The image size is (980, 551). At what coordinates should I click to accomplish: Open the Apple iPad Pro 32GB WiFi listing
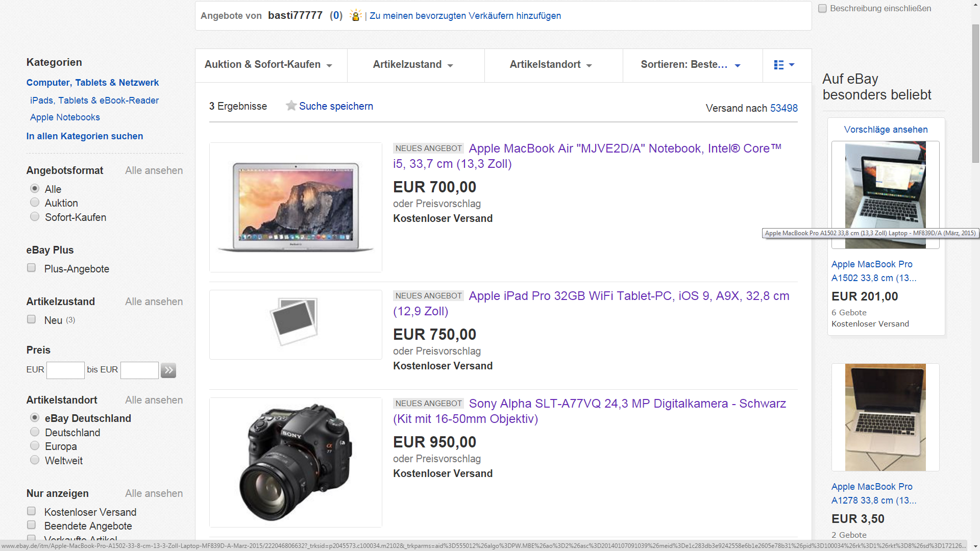coord(591,304)
